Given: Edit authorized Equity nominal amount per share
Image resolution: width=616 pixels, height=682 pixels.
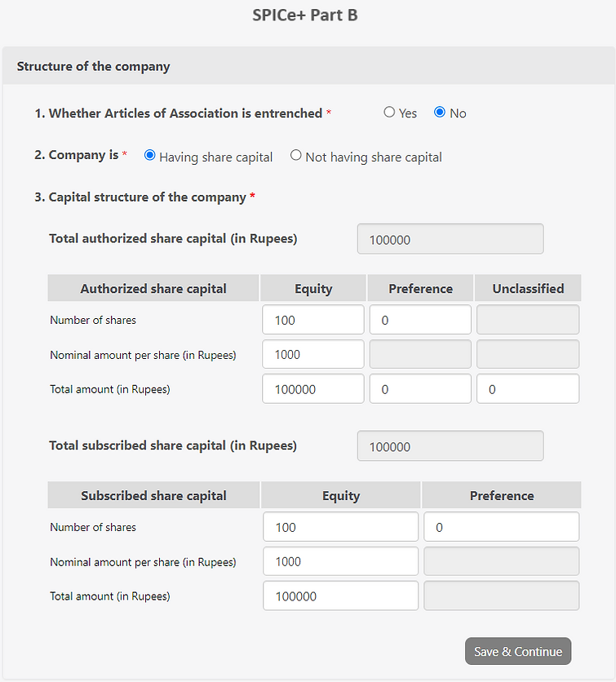Looking at the screenshot, I should (x=313, y=355).
